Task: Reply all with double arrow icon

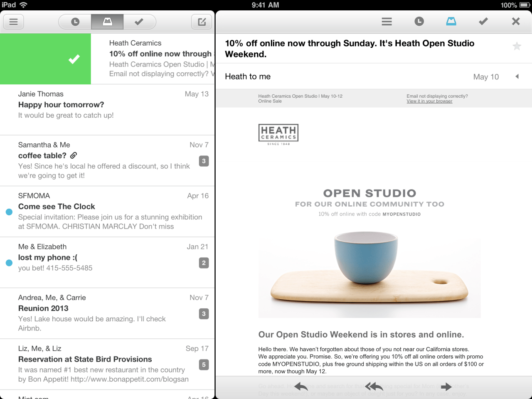Action: (374, 387)
